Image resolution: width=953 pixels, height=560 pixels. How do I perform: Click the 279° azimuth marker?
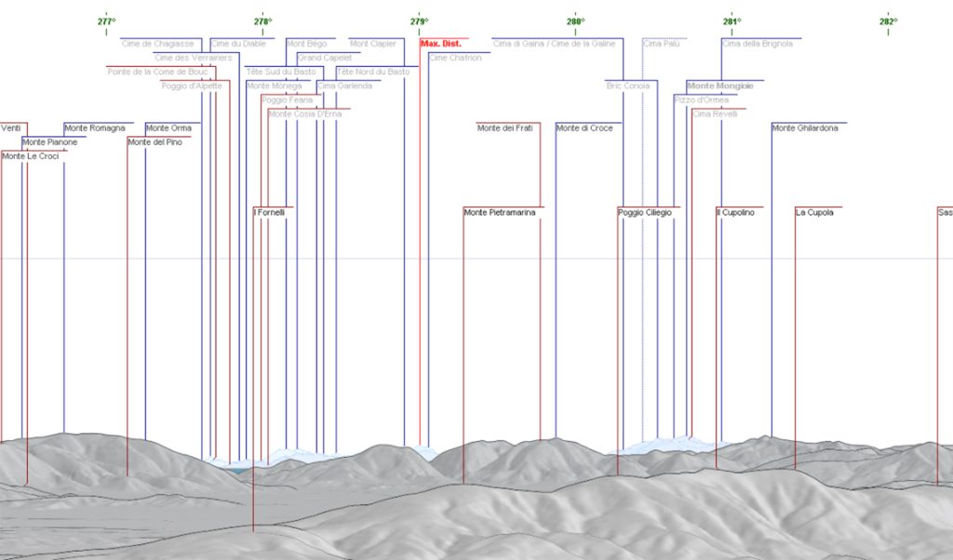coord(419,22)
